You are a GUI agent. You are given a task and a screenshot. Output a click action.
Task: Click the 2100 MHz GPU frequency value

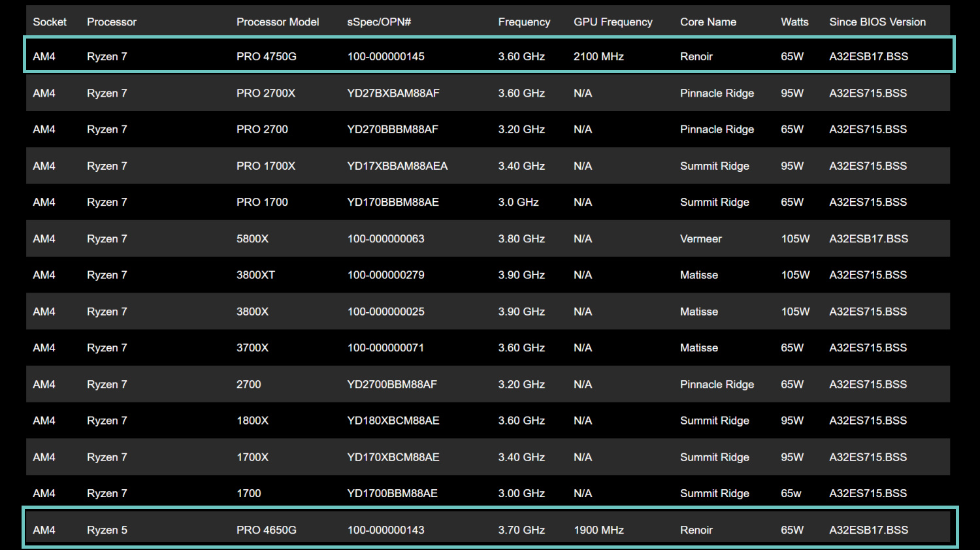pyautogui.click(x=598, y=56)
